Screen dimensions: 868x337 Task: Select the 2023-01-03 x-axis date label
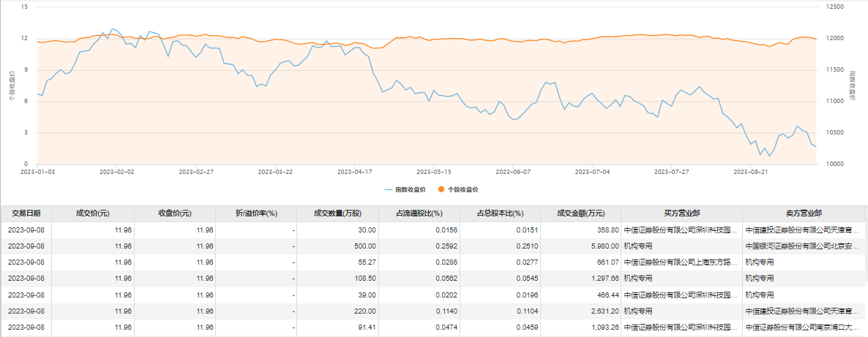click(37, 172)
